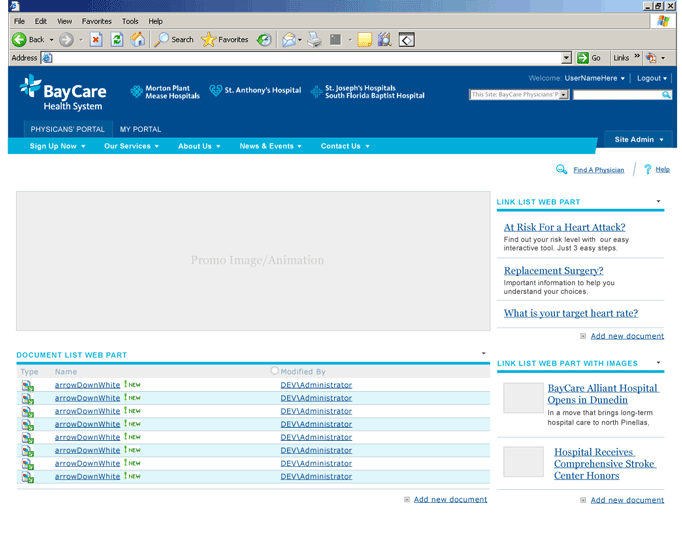Viewport: 682px width, 545px height.
Task: Click document type icon in first row
Action: click(x=28, y=385)
